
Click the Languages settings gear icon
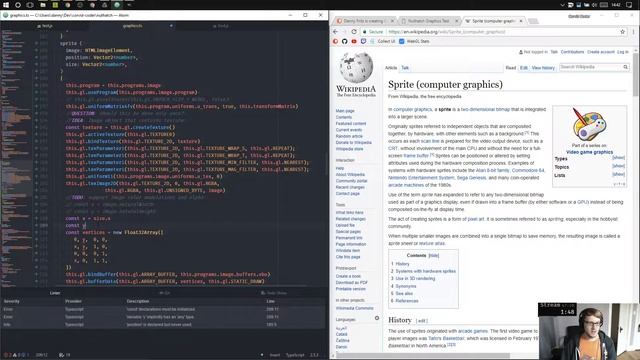(x=377, y=318)
